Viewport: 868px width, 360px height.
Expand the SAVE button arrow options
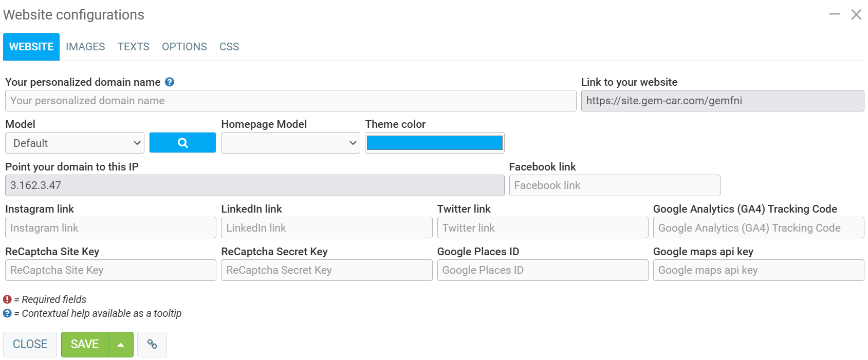[x=121, y=345]
